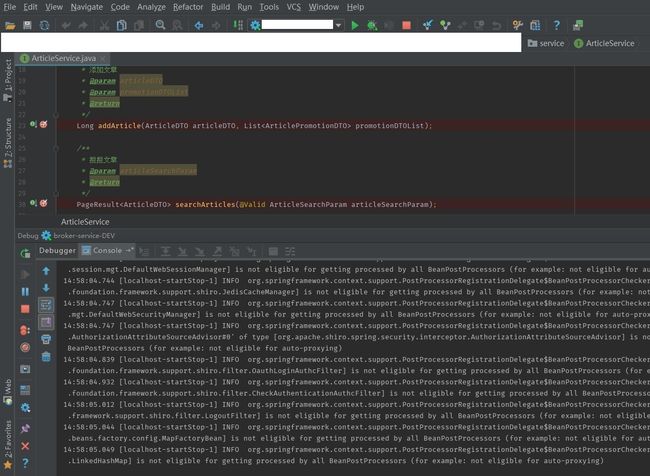The image size is (650, 476).
Task: Click the console scroll Down arrow icon
Action: [x=46, y=288]
